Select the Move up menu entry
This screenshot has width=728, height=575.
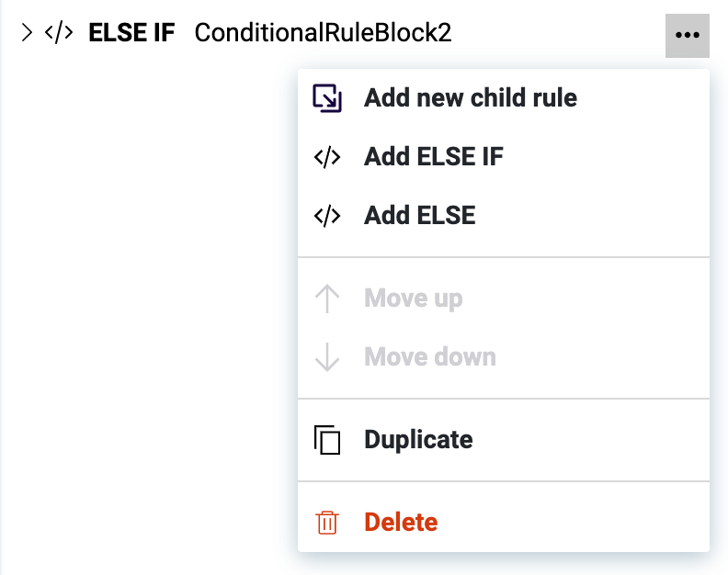[x=414, y=299]
